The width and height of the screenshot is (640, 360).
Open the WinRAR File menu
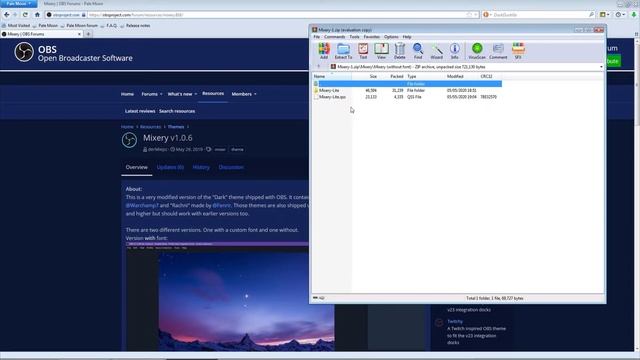[316, 37]
